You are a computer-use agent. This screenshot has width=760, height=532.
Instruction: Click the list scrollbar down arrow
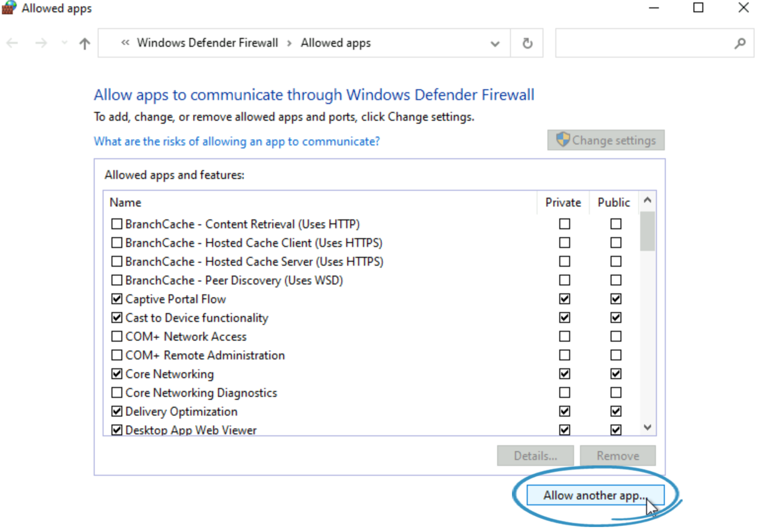[x=648, y=427]
